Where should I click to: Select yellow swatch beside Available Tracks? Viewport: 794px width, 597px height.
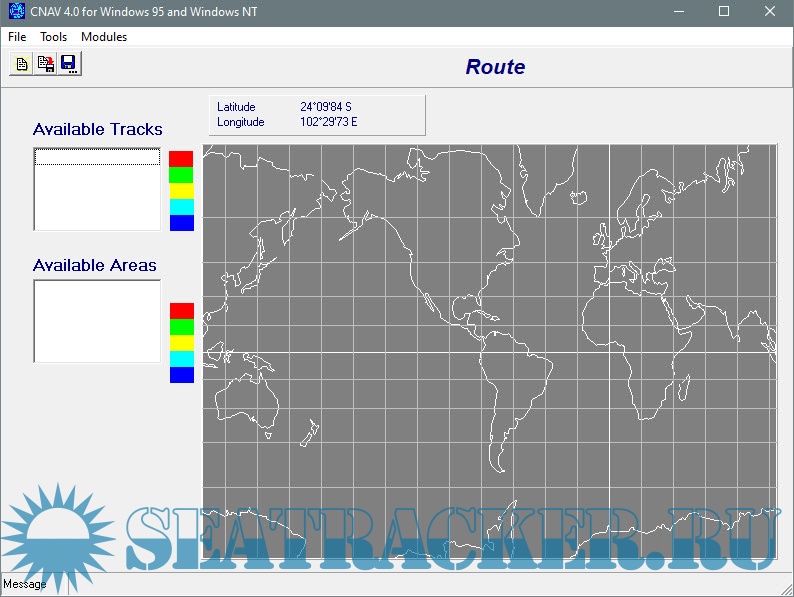[x=181, y=191]
